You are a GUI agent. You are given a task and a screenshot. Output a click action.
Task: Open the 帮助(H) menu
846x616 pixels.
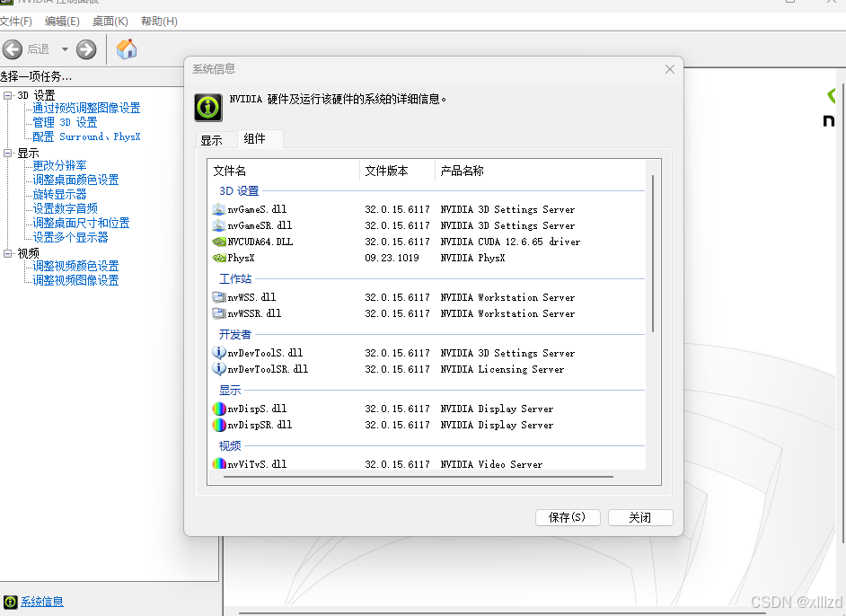coord(159,21)
